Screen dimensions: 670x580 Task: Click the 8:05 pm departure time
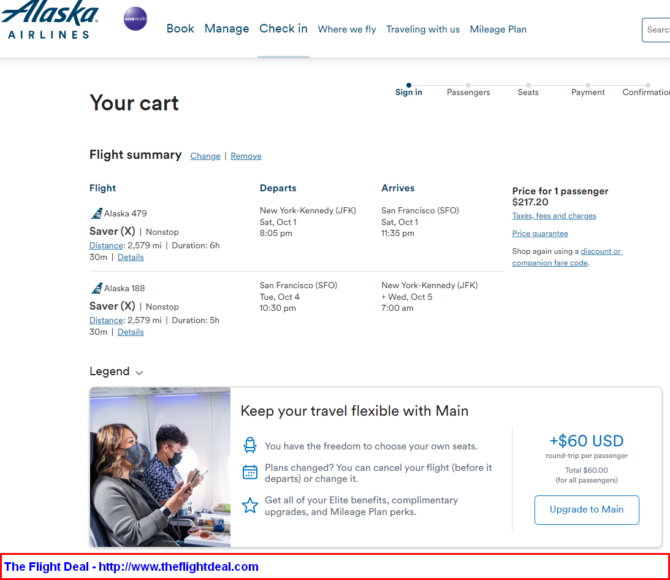click(276, 233)
